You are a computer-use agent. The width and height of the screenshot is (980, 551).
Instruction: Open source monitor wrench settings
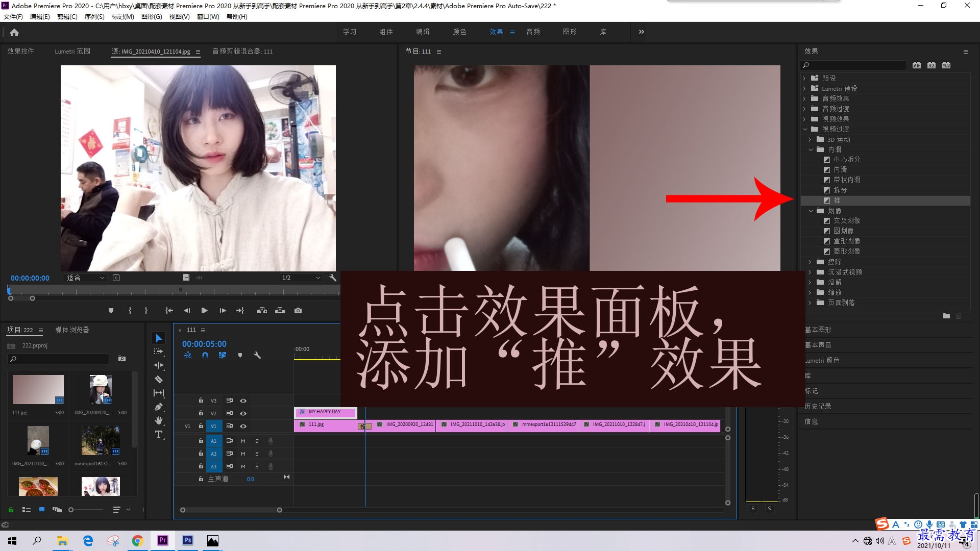[x=333, y=278]
